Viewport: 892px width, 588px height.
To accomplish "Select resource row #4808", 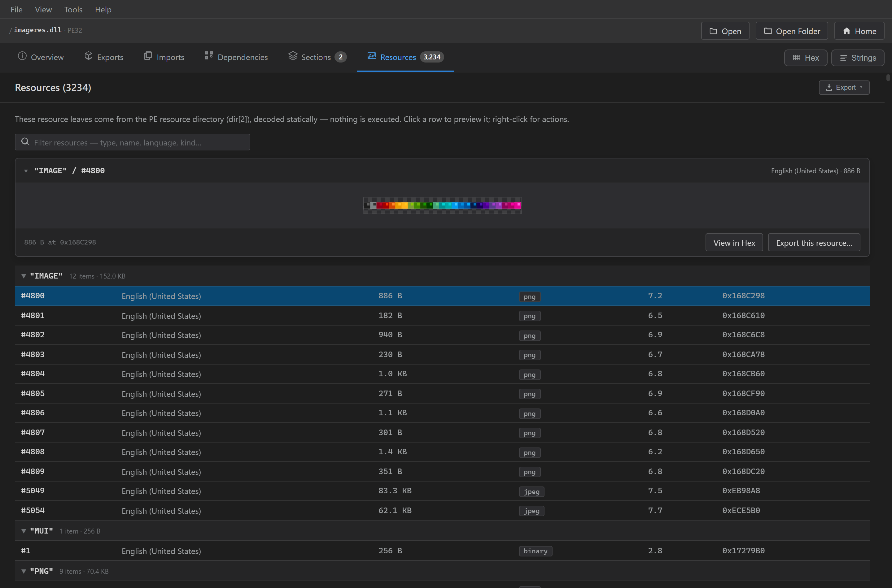I will [x=442, y=452].
